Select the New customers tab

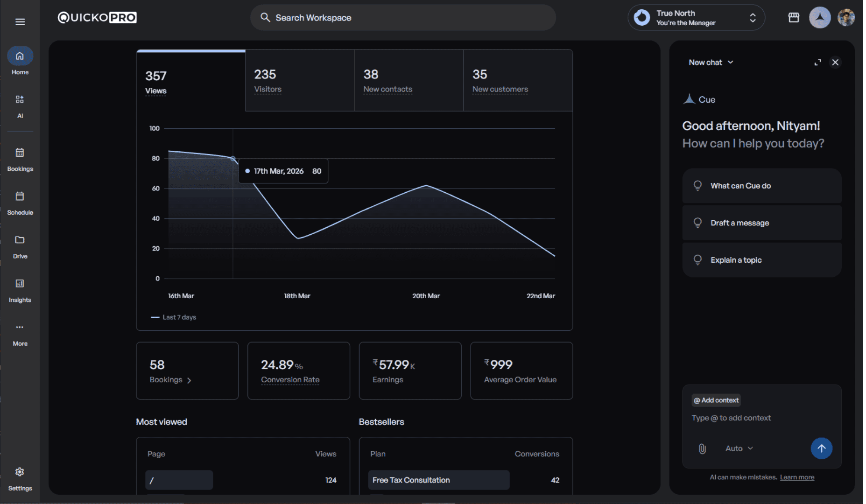(518, 81)
